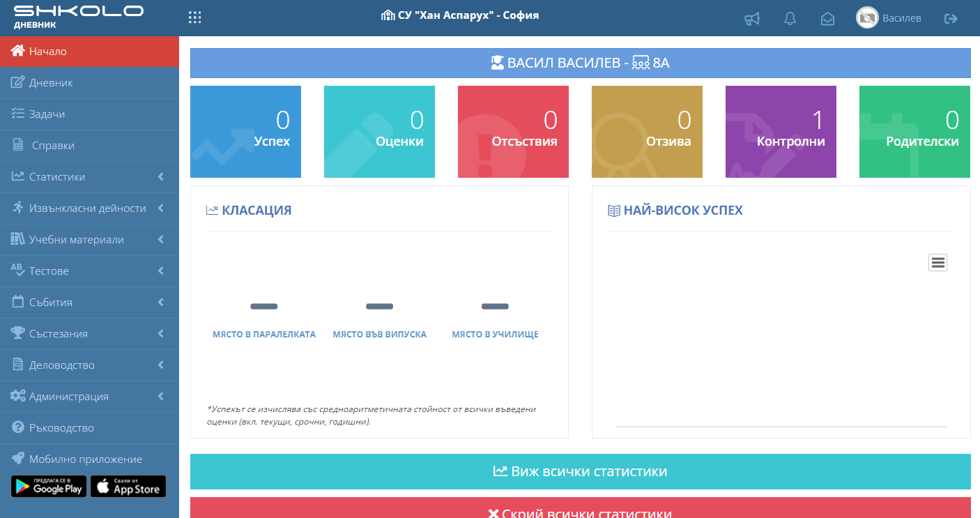
Task: Go to Справки in the sidebar
Action: (x=53, y=146)
